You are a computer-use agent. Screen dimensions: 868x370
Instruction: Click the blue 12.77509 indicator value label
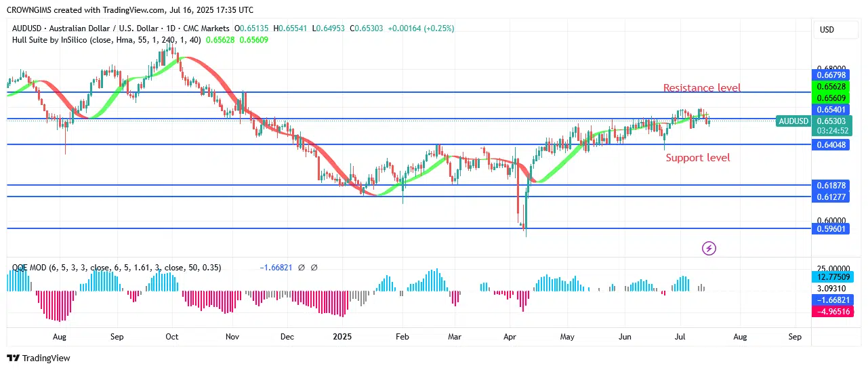click(x=831, y=276)
